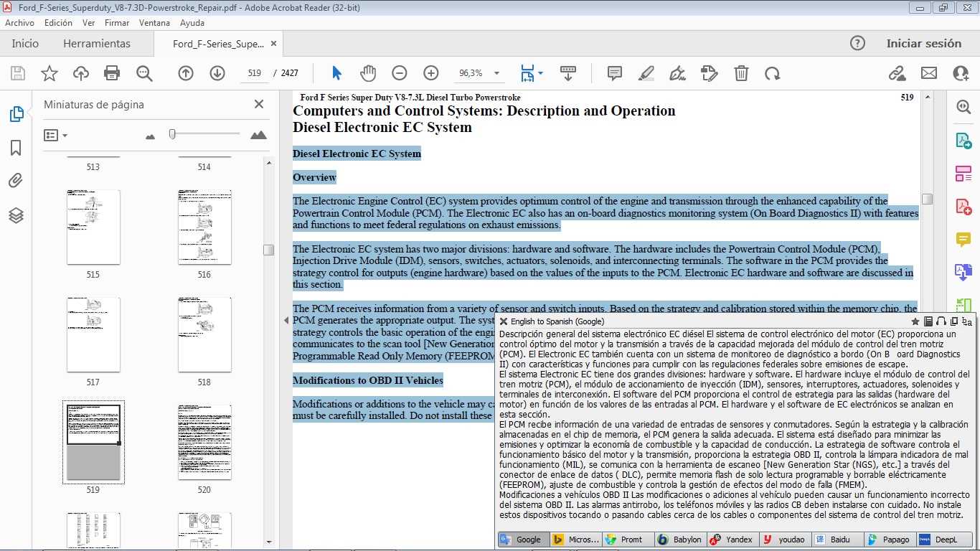The width and height of the screenshot is (980, 551).
Task: Select the Babylon translator tab
Action: 680,540
